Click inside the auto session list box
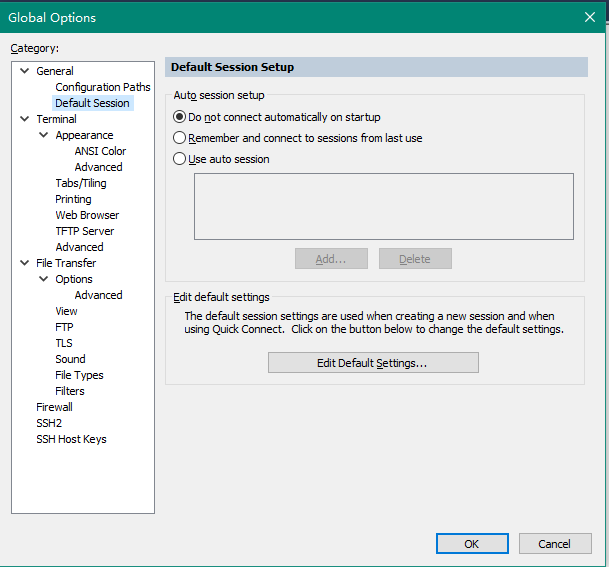This screenshot has height=567, width=609. [383, 206]
